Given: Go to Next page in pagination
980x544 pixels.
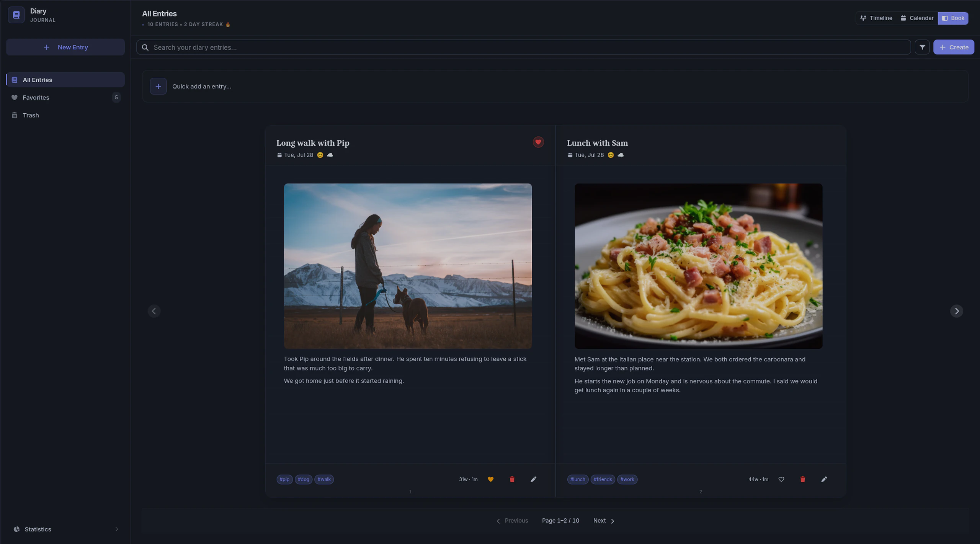Looking at the screenshot, I should pos(604,521).
